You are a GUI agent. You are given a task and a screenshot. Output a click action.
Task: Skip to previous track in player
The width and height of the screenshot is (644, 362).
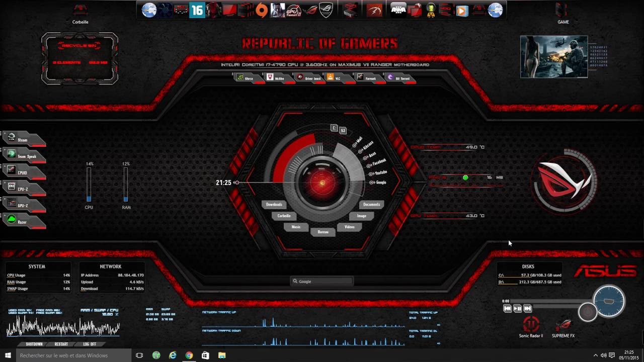(508, 308)
